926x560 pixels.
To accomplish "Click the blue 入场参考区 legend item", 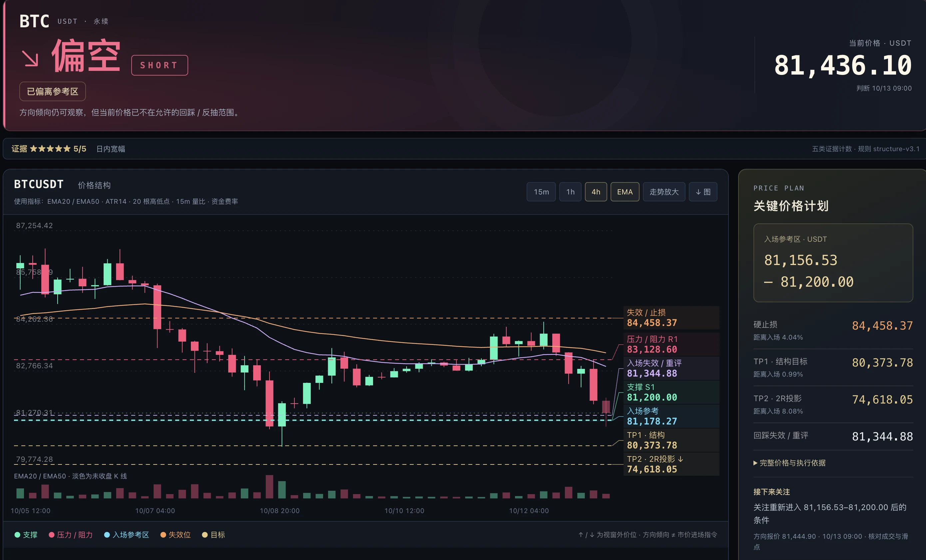I will click(126, 534).
